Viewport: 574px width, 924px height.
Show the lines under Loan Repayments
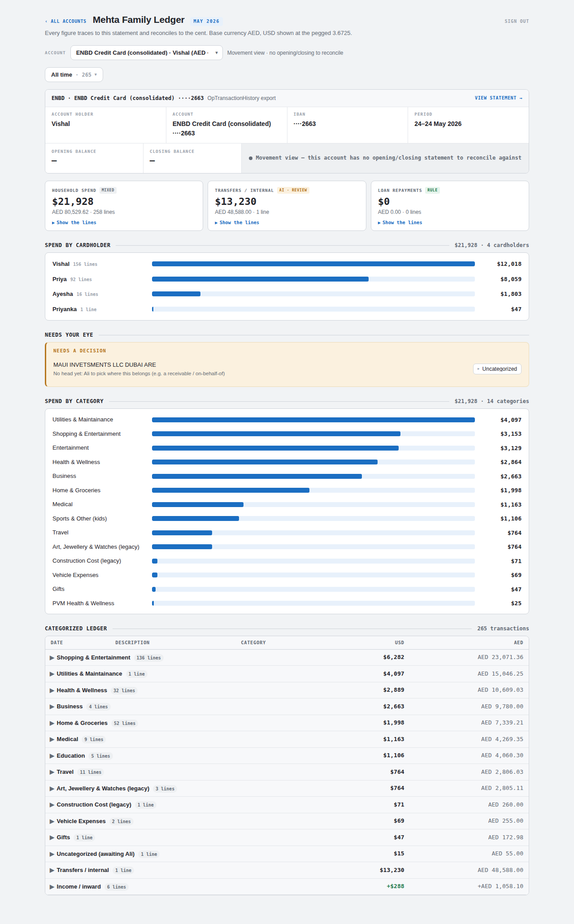400,223
